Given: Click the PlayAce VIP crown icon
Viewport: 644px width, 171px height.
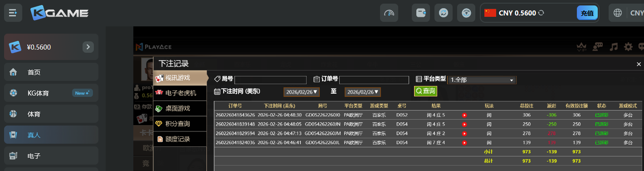Looking at the screenshot, I should pos(582,47).
